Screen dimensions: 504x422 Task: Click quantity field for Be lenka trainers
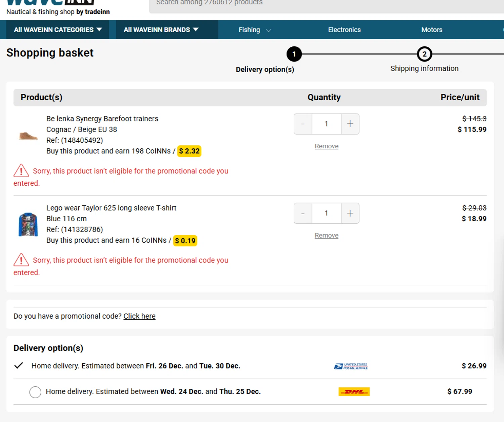326,124
